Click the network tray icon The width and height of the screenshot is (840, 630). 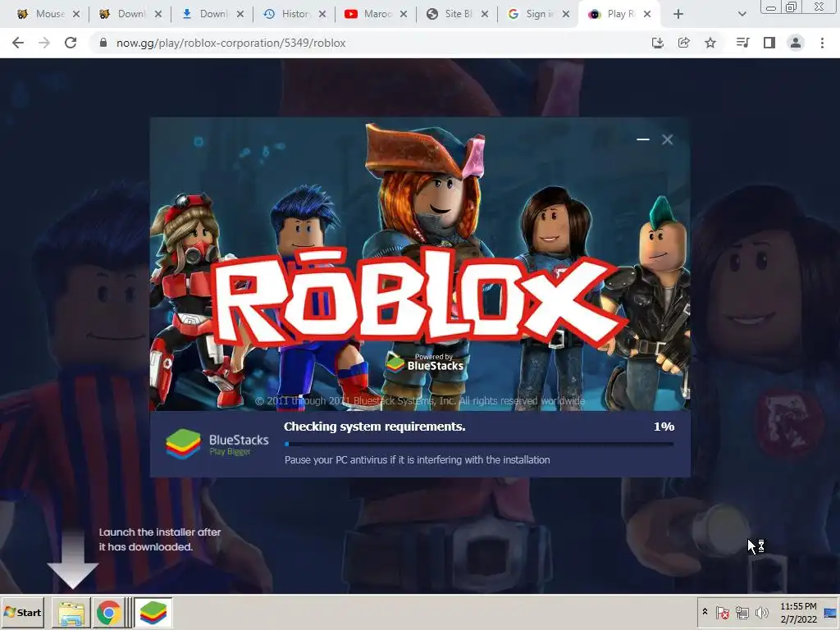click(742, 612)
